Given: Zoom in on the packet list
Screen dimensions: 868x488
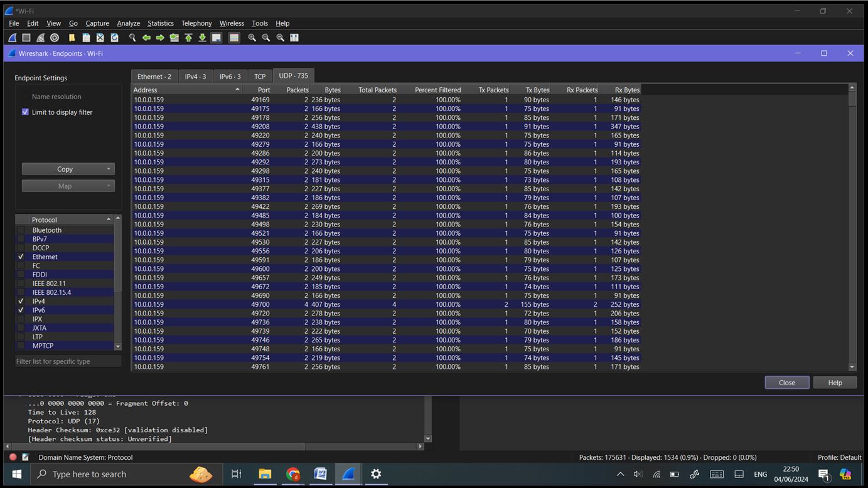Looking at the screenshot, I should pyautogui.click(x=250, y=38).
